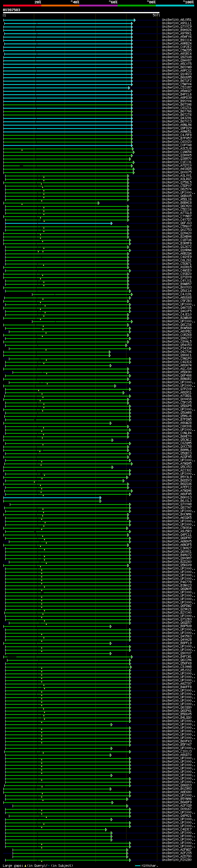Viewport: 197px width, 868px height.
Task: Click the Large gaps legend text
Action: coord(38,866)
